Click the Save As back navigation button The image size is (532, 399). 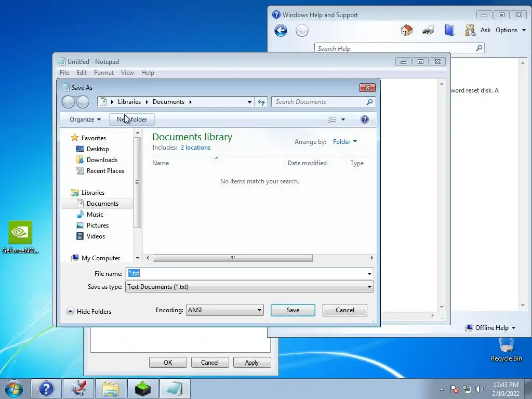coord(68,102)
